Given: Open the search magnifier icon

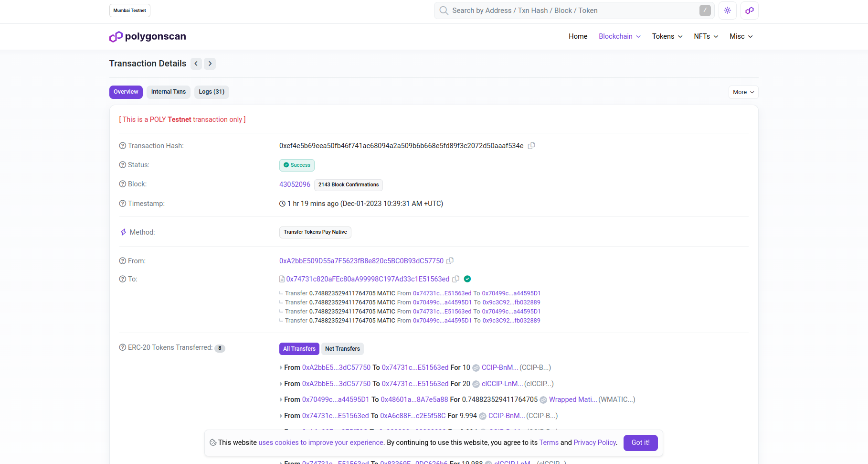Looking at the screenshot, I should click(444, 10).
